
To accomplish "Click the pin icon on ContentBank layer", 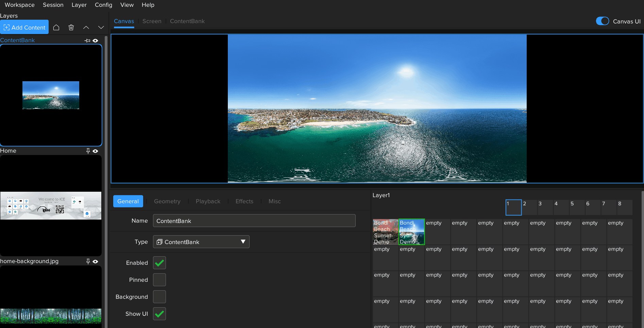I will pos(87,40).
